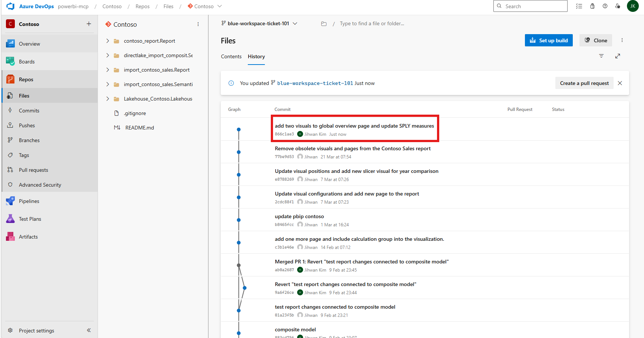This screenshot has height=338, width=644.
Task: Collapse the sidebar with the double chevron
Action: (x=89, y=330)
